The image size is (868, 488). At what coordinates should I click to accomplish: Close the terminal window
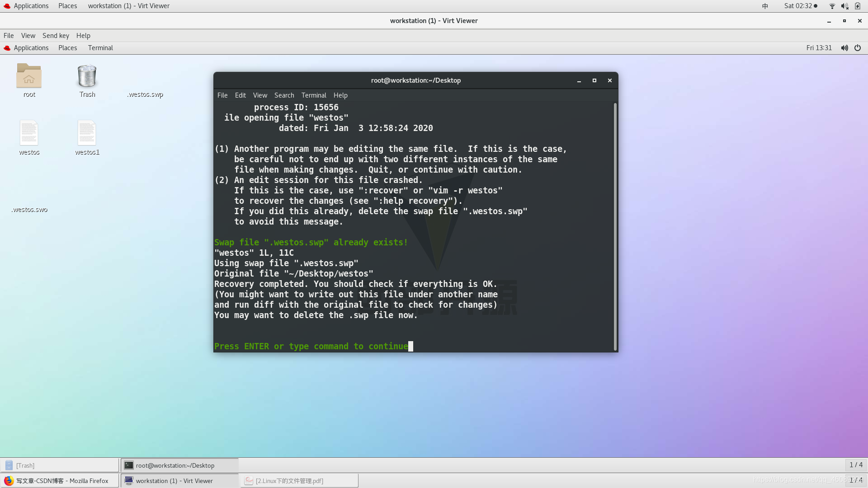(609, 80)
